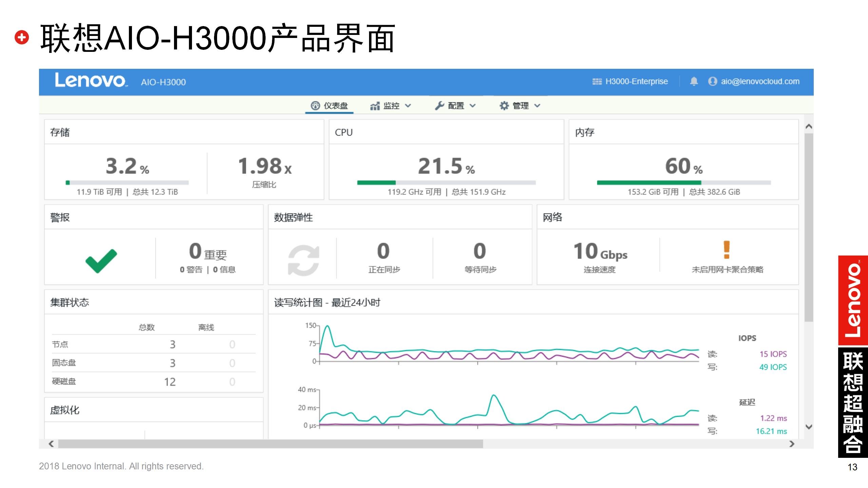Click the storage usage progress bar

[127, 183]
